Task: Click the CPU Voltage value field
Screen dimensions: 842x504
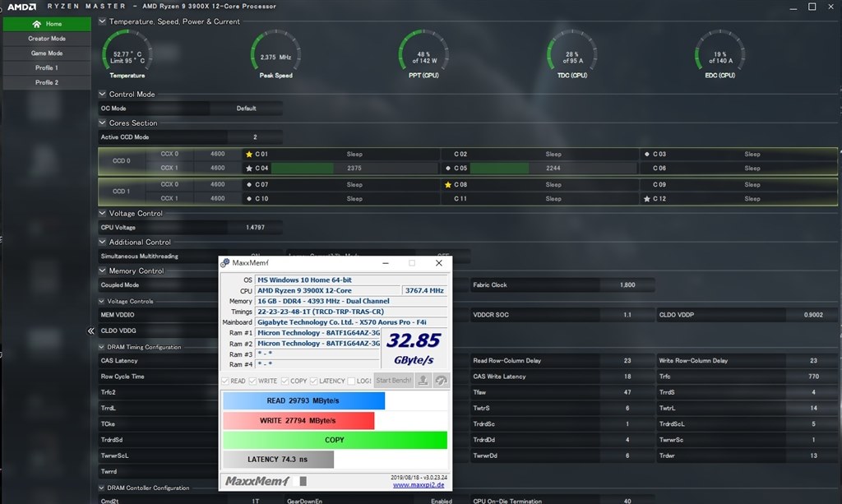Action: click(255, 228)
